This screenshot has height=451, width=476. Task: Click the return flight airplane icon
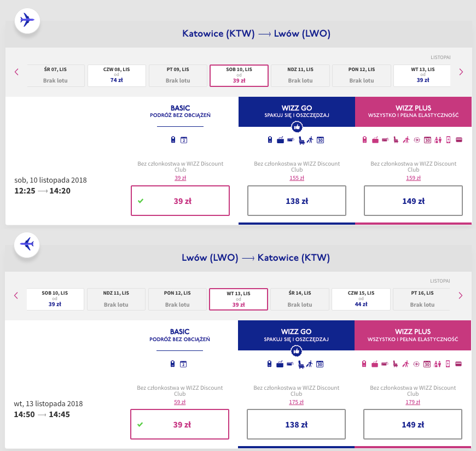click(x=27, y=244)
